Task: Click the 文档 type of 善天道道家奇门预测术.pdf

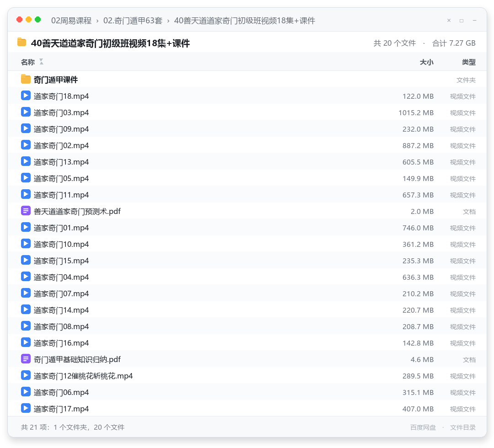Action: [x=469, y=212]
